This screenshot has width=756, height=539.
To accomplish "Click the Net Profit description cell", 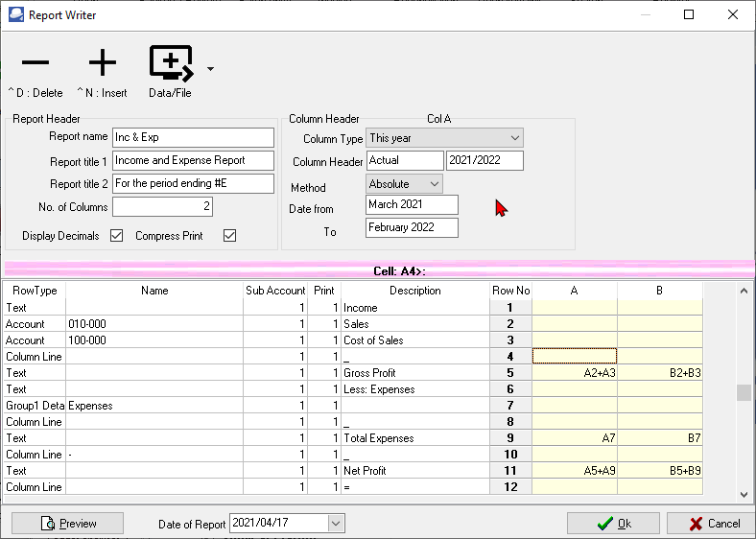I will tap(415, 471).
